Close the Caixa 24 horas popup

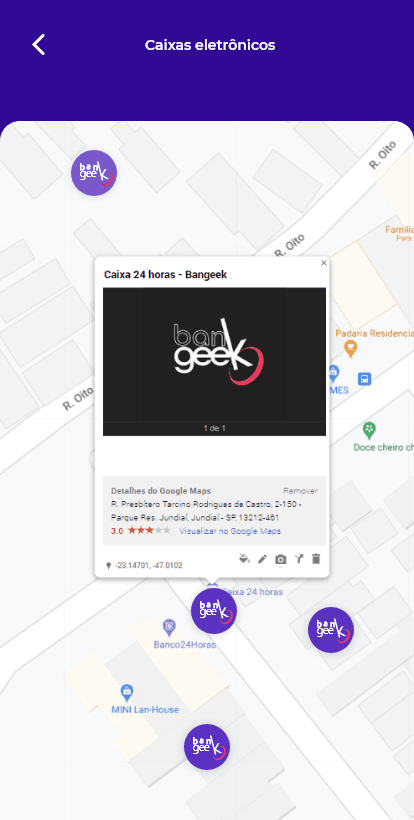[x=324, y=263]
